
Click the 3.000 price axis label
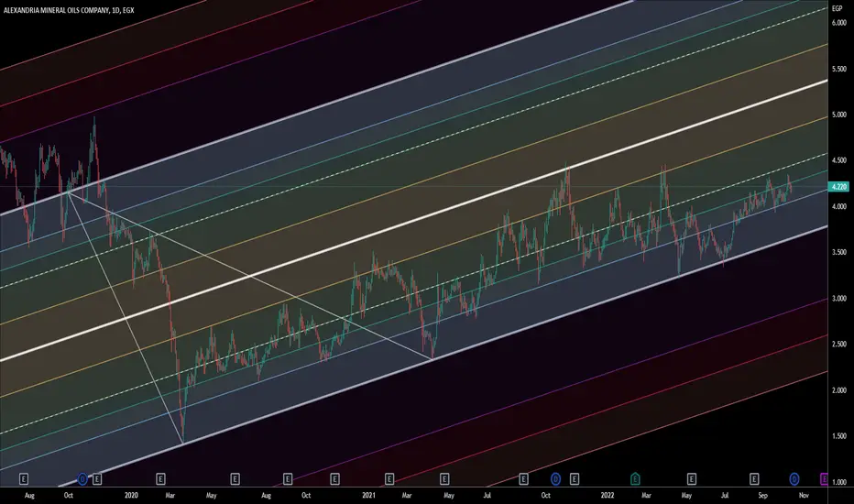click(838, 298)
